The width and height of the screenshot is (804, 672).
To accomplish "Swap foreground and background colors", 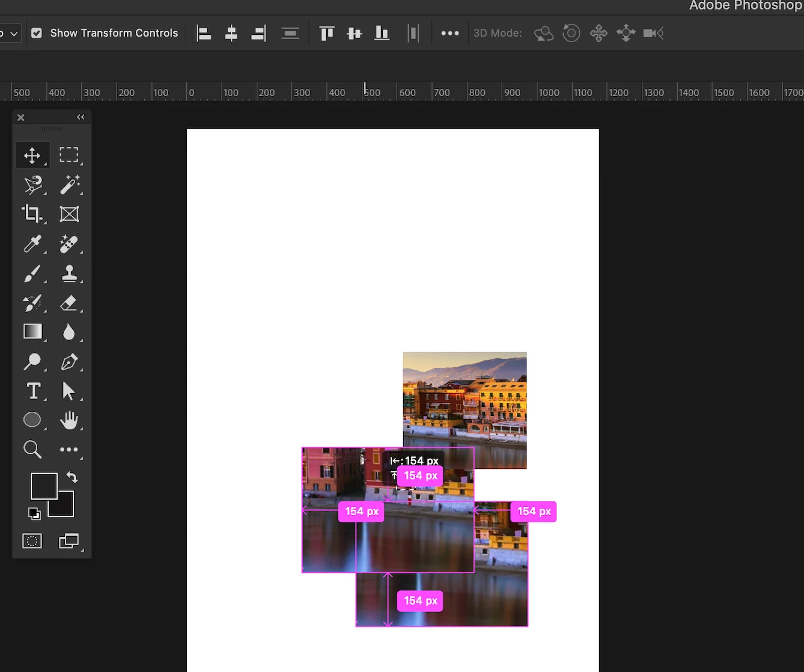I will click(72, 477).
